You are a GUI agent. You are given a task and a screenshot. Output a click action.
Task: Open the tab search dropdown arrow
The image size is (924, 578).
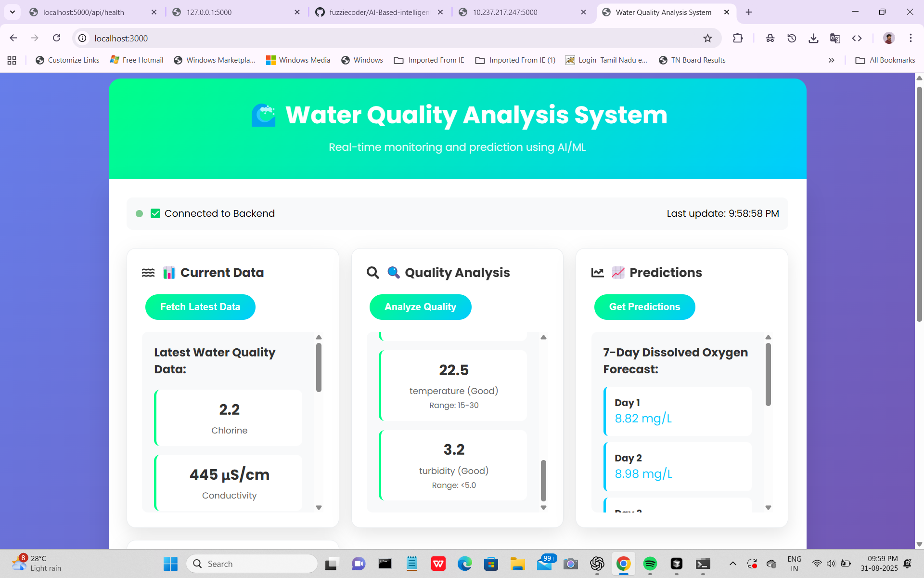12,12
